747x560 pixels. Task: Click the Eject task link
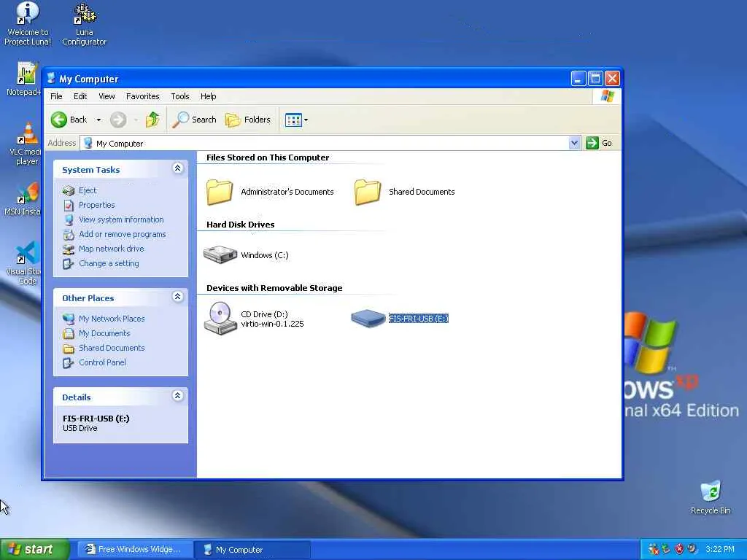pyautogui.click(x=88, y=190)
